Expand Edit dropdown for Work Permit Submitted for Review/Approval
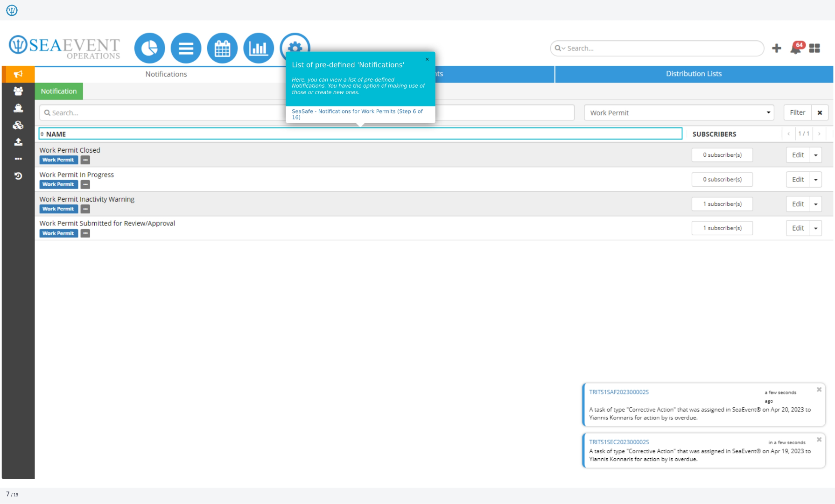 (x=816, y=228)
